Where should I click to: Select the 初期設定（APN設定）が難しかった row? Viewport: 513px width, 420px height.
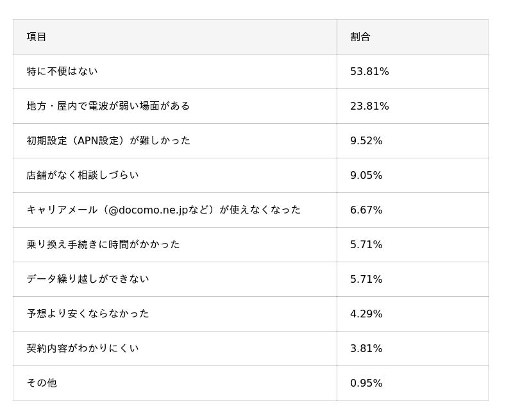point(108,140)
